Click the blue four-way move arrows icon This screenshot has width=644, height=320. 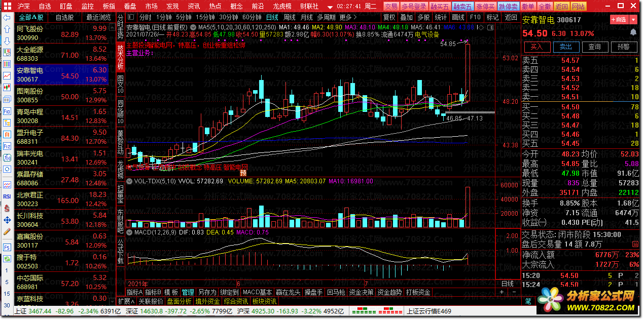[7, 220]
